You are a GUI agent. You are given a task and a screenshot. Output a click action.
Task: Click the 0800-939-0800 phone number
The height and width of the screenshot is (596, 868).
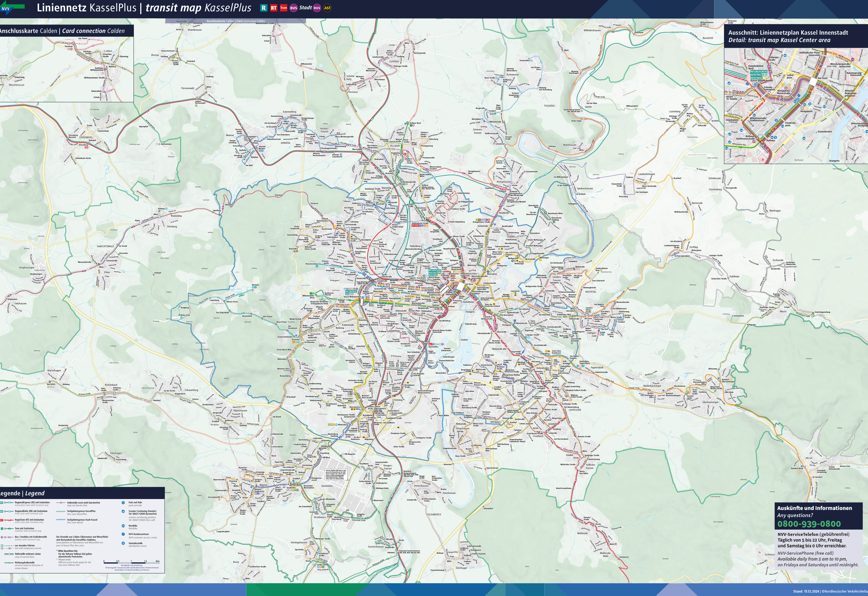pyautogui.click(x=809, y=524)
